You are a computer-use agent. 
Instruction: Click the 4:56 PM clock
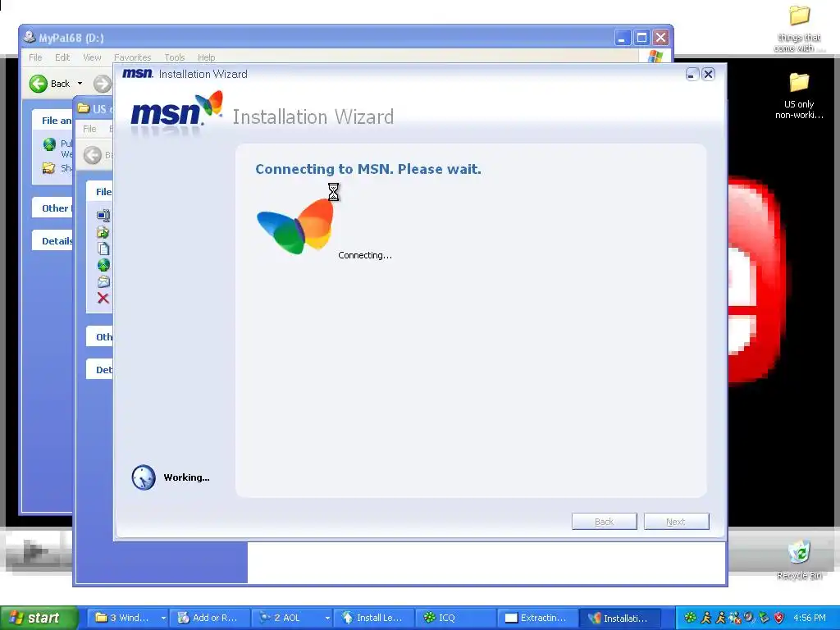coord(810,618)
